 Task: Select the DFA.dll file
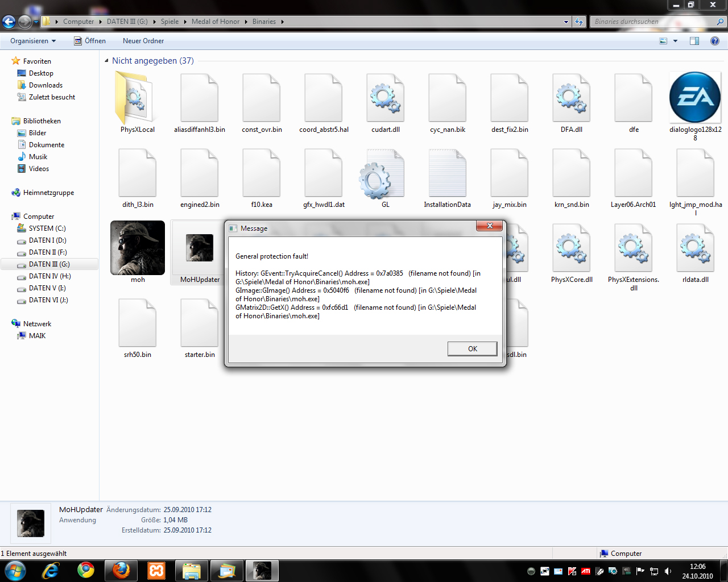pyautogui.click(x=572, y=102)
